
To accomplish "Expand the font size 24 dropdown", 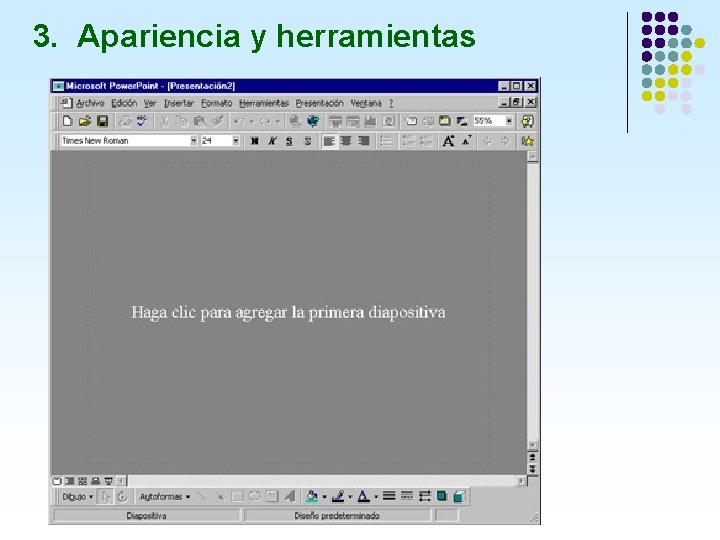I will 236,141.
